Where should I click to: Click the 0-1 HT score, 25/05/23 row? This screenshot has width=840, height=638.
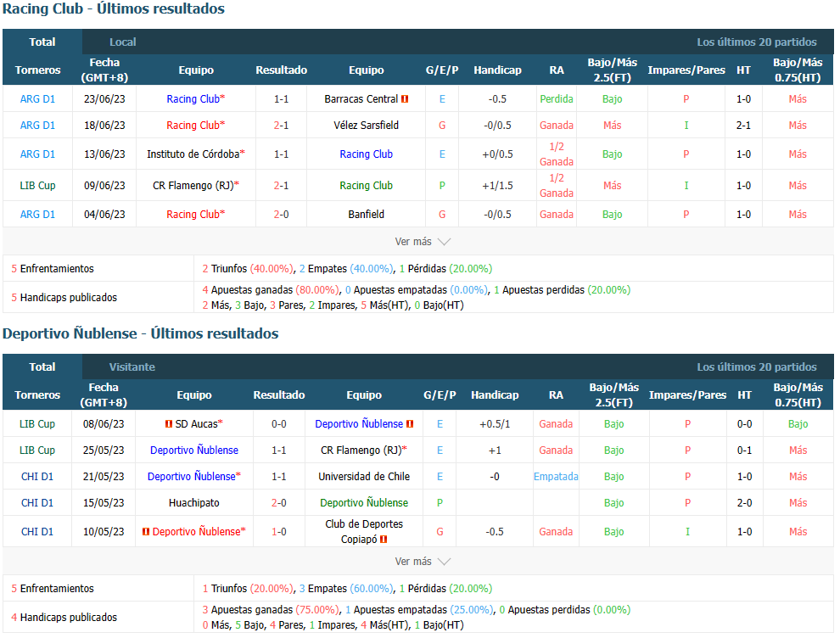744,451
